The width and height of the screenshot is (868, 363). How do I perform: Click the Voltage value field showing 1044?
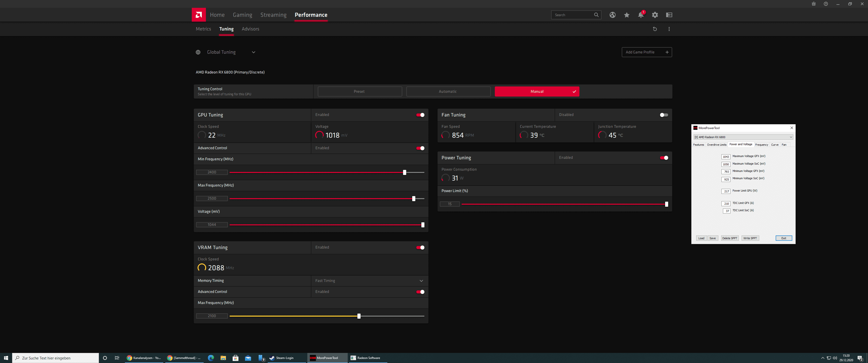click(212, 225)
